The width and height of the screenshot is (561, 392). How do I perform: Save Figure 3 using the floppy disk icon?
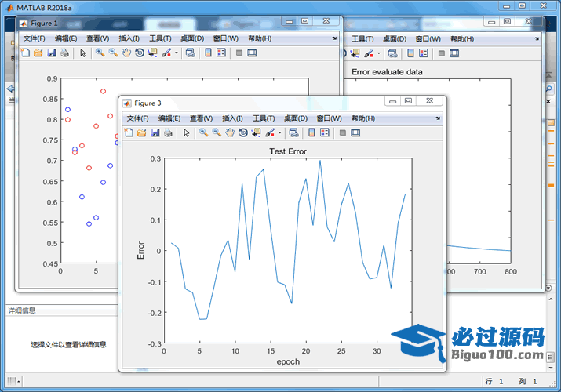[155, 133]
